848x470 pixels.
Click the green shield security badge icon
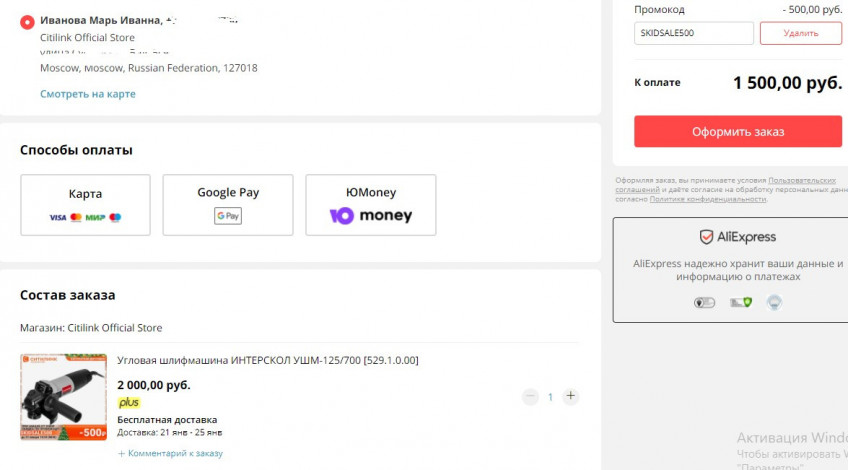(740, 302)
